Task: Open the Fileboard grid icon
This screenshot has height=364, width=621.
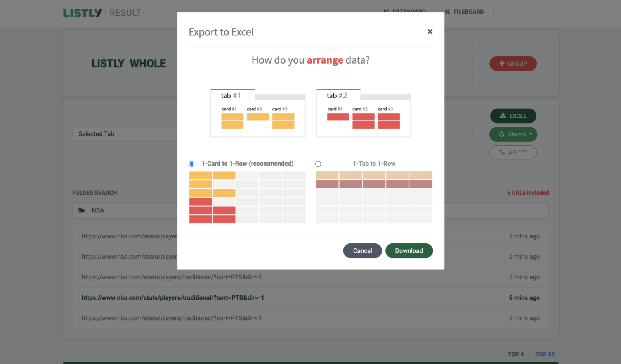Action: (x=448, y=12)
